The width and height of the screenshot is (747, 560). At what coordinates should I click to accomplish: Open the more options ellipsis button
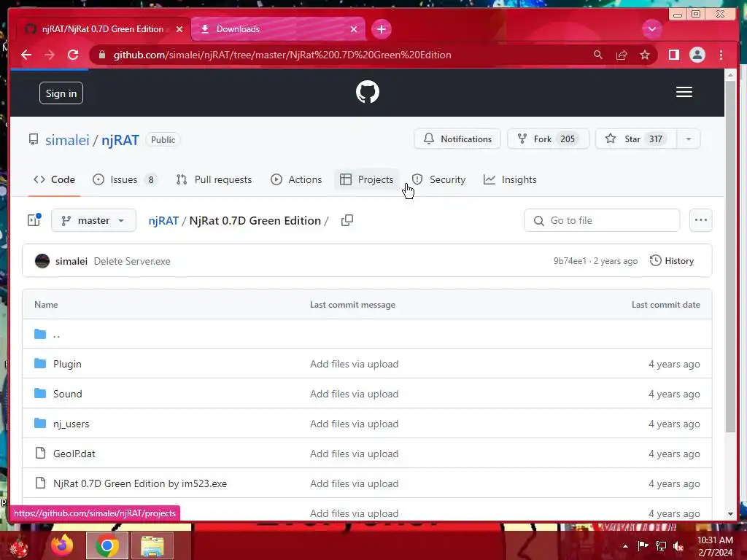(701, 220)
